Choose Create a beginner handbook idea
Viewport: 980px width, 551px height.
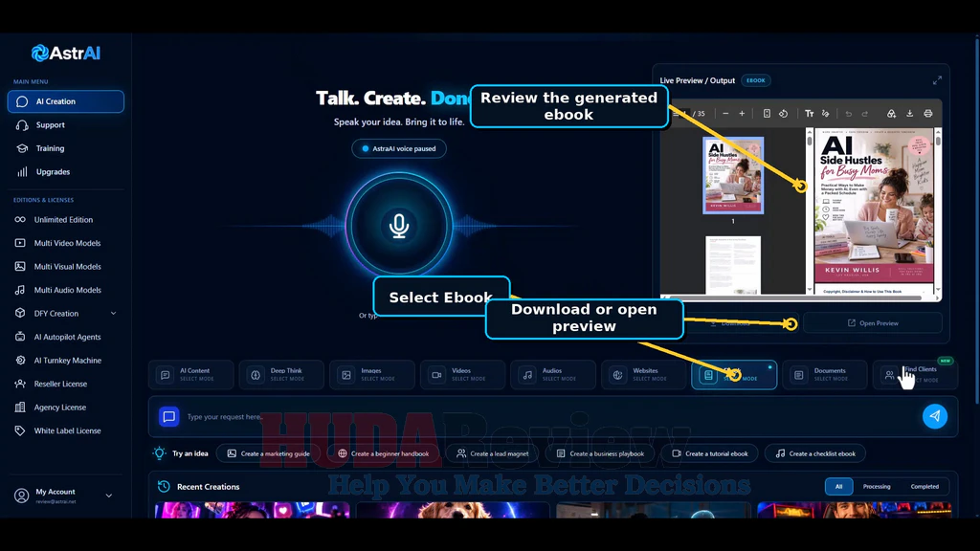pos(383,453)
